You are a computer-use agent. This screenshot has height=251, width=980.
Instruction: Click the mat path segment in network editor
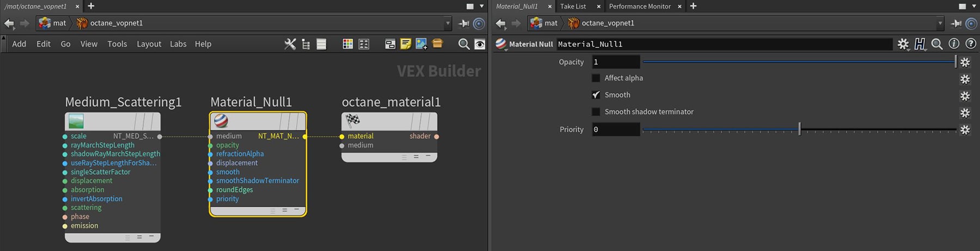click(x=59, y=23)
